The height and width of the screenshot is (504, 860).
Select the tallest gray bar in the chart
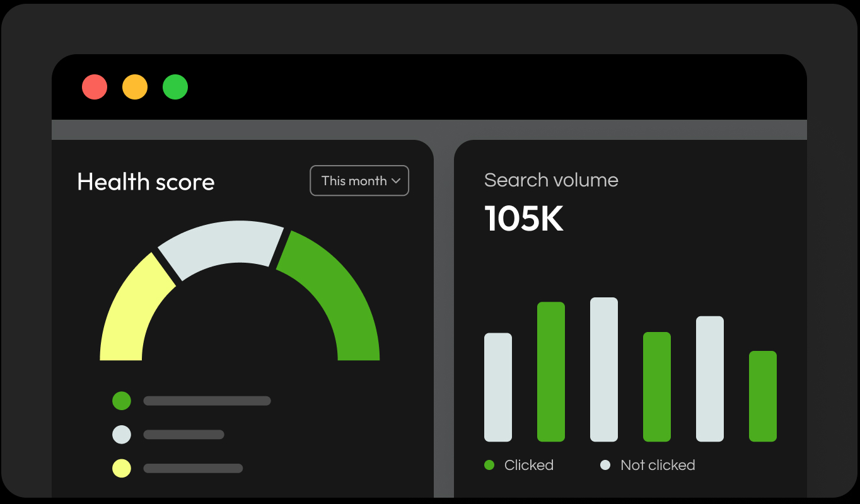pyautogui.click(x=604, y=369)
